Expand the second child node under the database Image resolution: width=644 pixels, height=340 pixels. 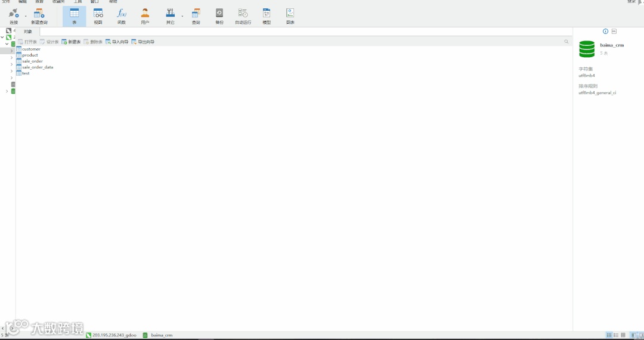(11, 58)
